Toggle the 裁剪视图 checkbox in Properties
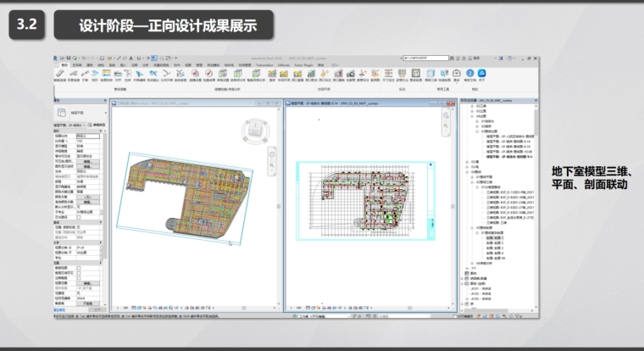644x351 pixels. coord(79,268)
